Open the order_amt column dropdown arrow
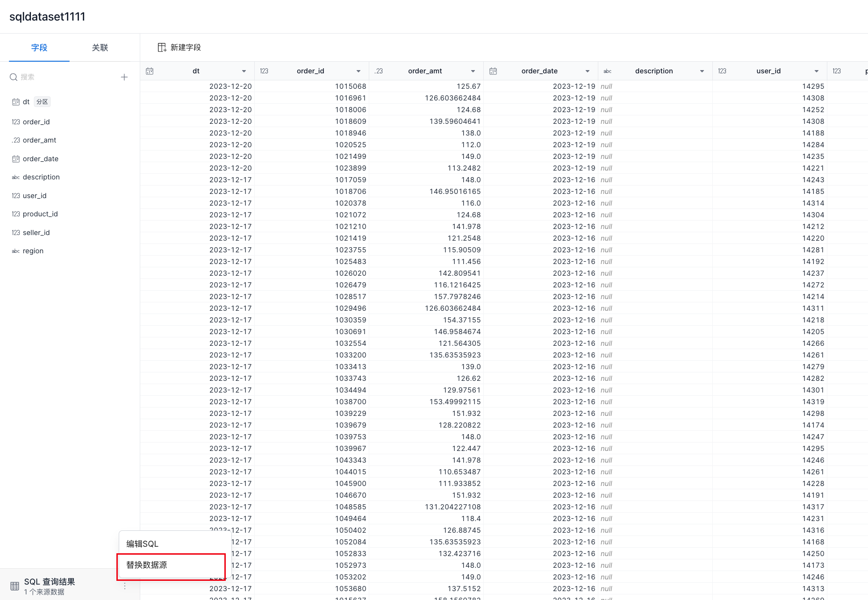This screenshot has height=600, width=868. tap(473, 71)
